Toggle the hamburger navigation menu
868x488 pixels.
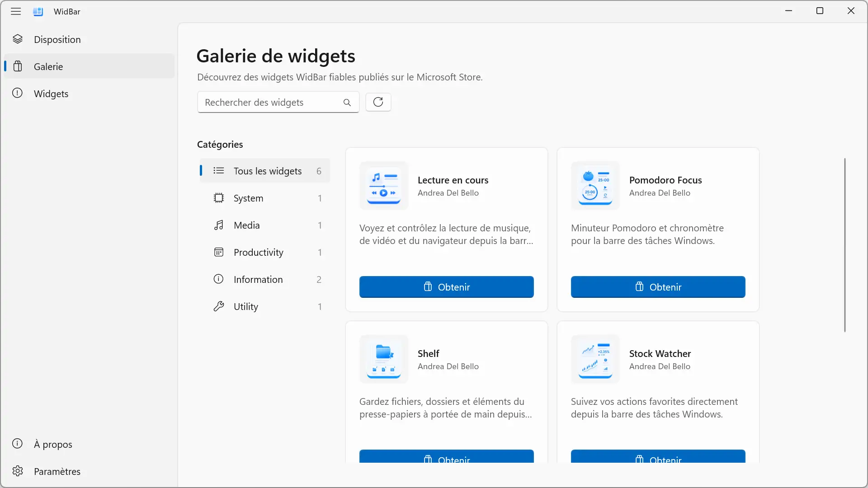(x=16, y=11)
